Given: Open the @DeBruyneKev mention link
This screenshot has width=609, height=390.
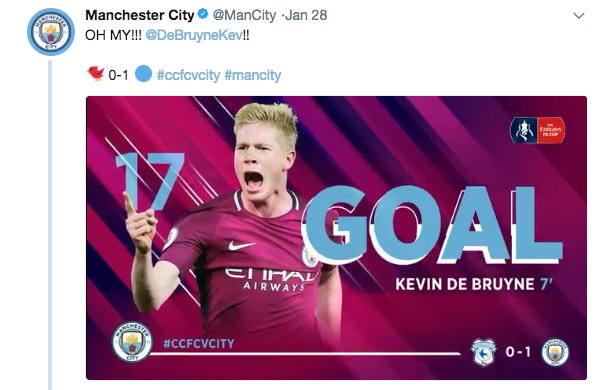Looking at the screenshot, I should pyautogui.click(x=194, y=35).
